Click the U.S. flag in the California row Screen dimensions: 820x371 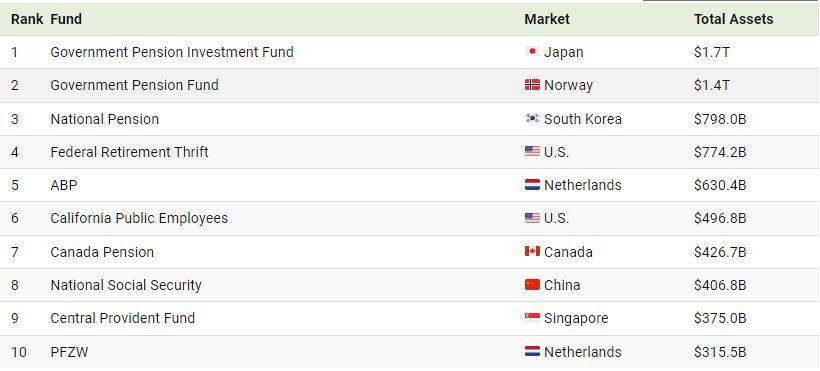click(x=532, y=218)
